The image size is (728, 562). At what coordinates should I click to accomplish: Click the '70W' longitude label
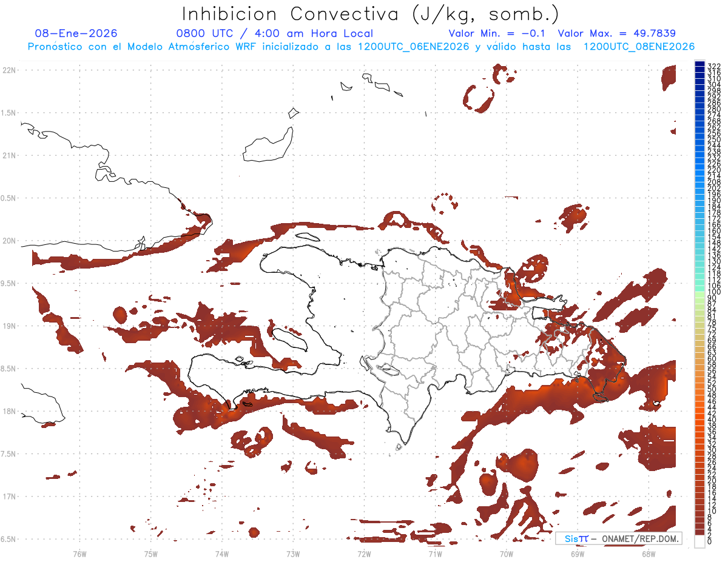[x=507, y=554]
